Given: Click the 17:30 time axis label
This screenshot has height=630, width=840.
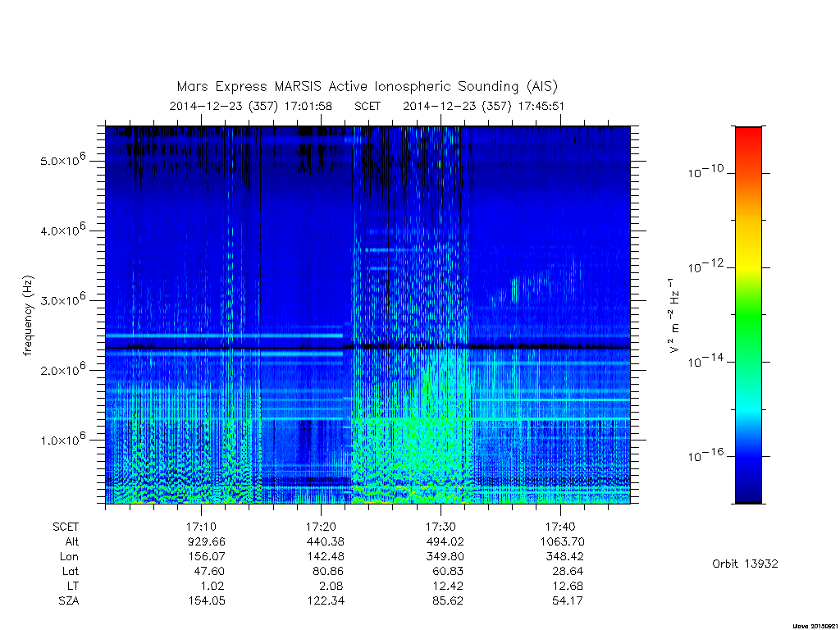Looking at the screenshot, I should [441, 527].
